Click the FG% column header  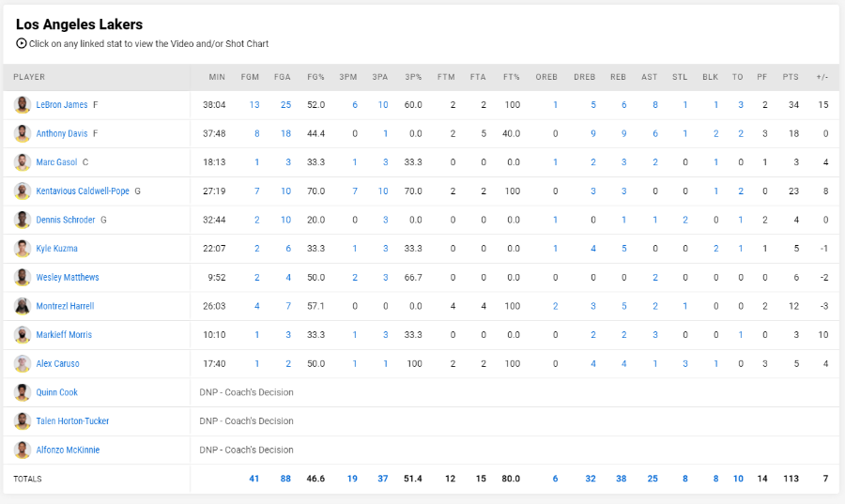tap(315, 77)
